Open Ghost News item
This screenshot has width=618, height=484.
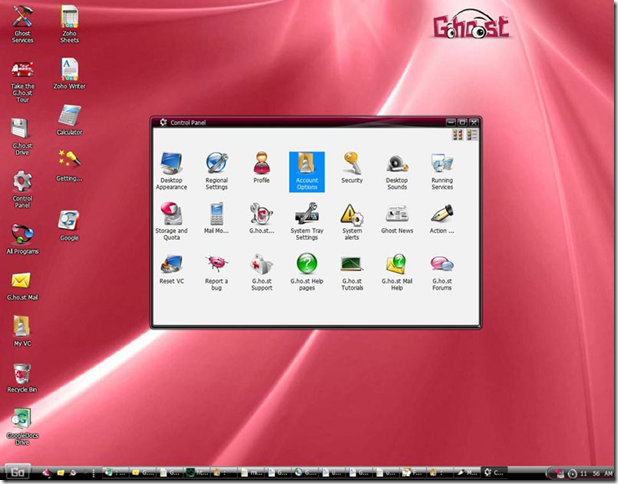point(397,219)
